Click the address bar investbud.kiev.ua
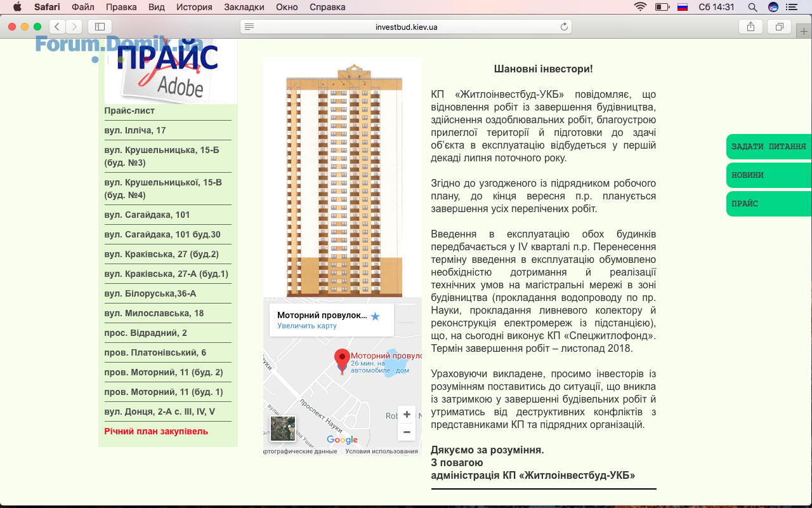 pyautogui.click(x=406, y=27)
